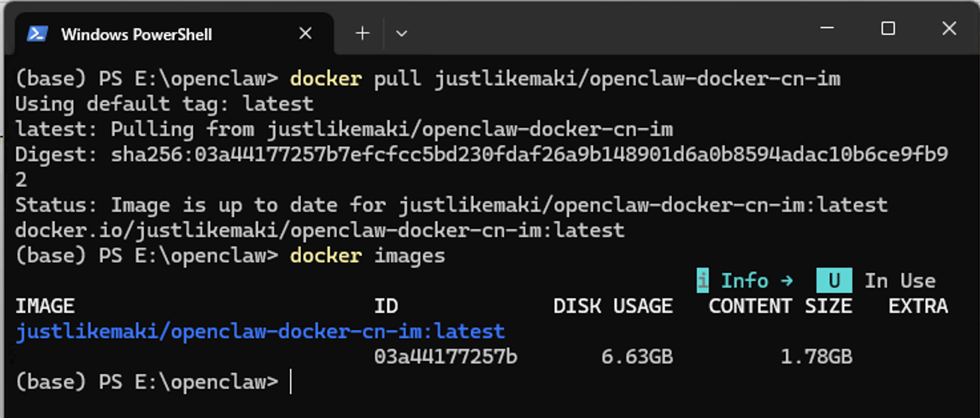Click the IMAGE column header
Viewport: 980px width, 418px height.
coord(45,306)
